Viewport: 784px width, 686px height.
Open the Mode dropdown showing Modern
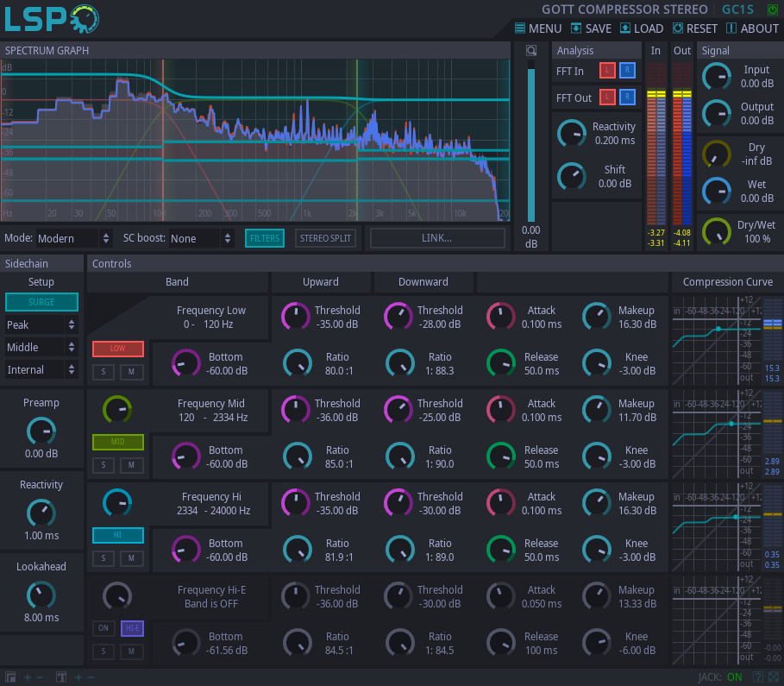(73, 238)
